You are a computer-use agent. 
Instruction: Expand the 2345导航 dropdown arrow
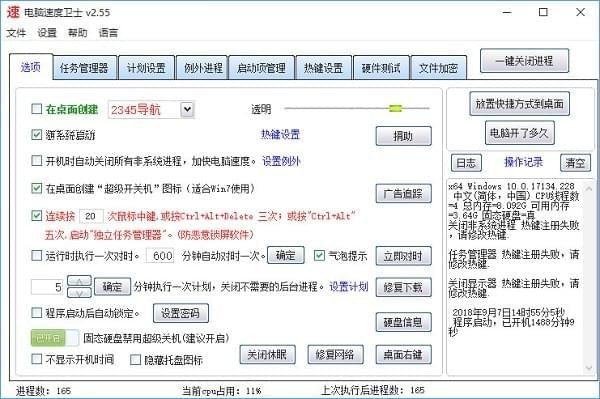(x=187, y=109)
